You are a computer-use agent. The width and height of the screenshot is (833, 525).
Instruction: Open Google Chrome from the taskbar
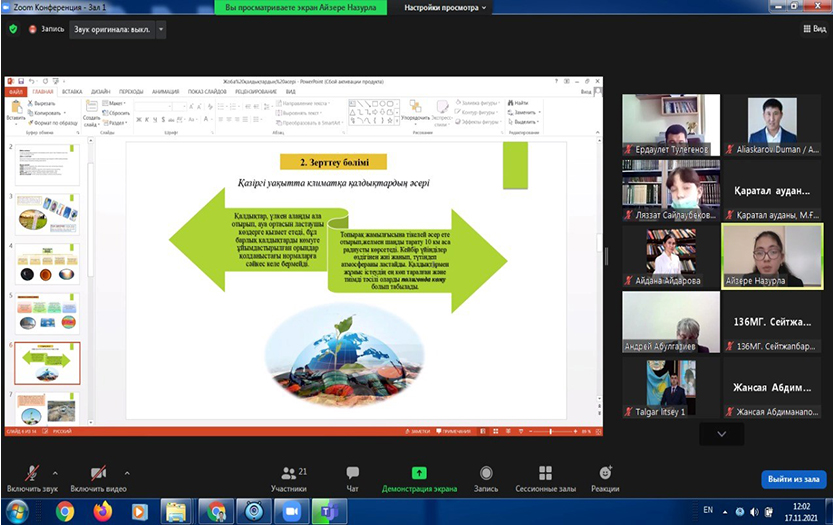(65, 511)
